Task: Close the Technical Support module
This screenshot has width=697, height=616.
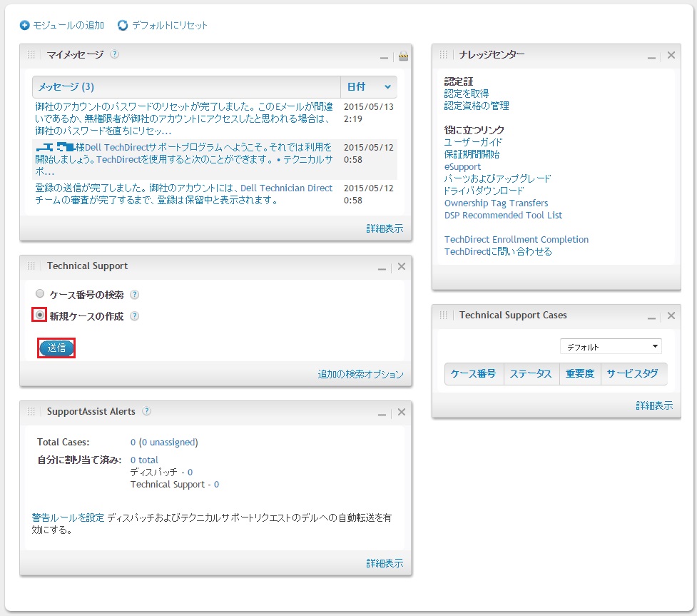Action: [x=402, y=266]
